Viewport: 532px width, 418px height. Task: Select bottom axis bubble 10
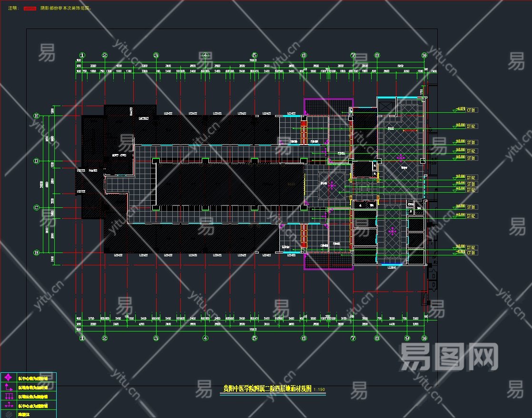click(424, 338)
